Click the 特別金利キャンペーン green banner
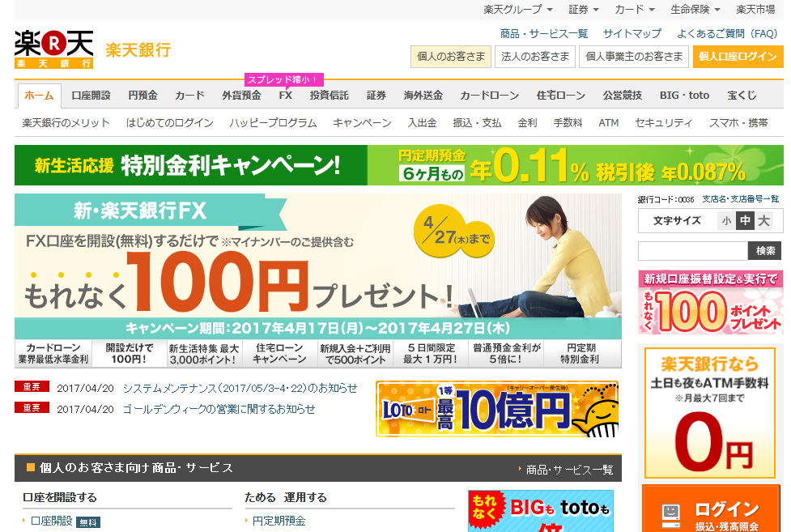The image size is (791, 532). coord(399,165)
